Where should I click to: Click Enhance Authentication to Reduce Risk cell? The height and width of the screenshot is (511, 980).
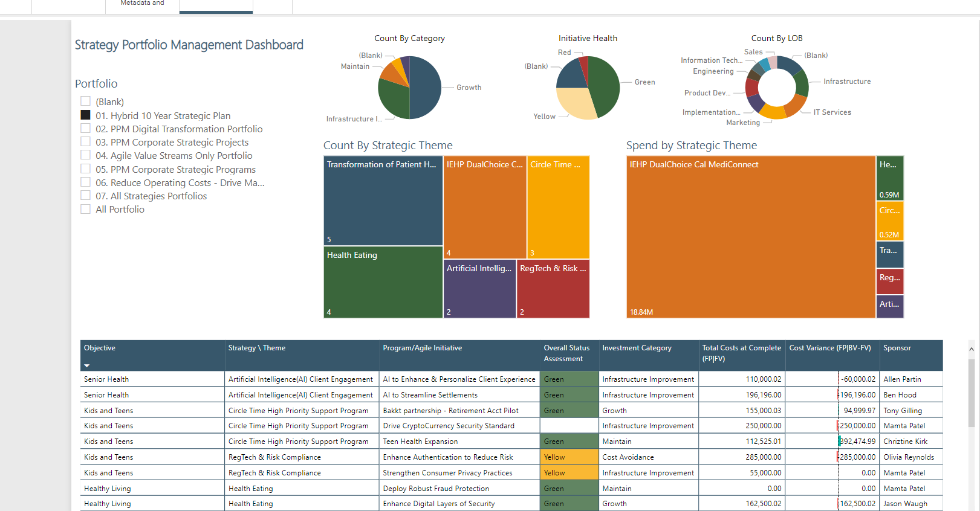coord(459,457)
